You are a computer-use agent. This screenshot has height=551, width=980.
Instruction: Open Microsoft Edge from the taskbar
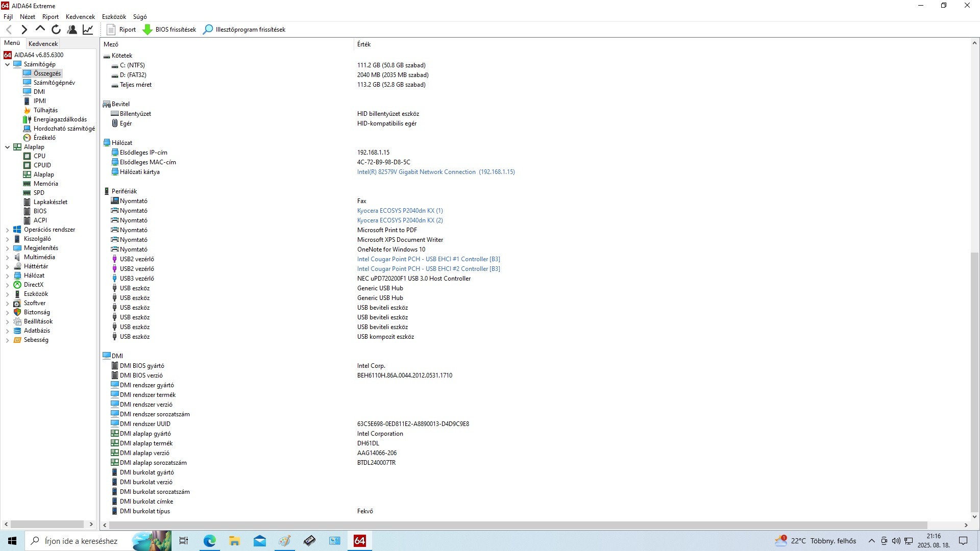(209, 541)
